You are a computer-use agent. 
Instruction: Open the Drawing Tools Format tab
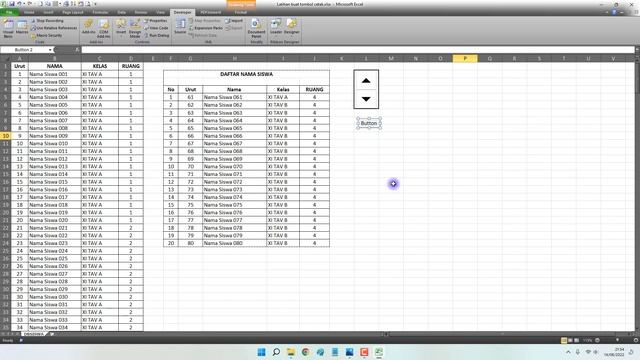click(241, 12)
